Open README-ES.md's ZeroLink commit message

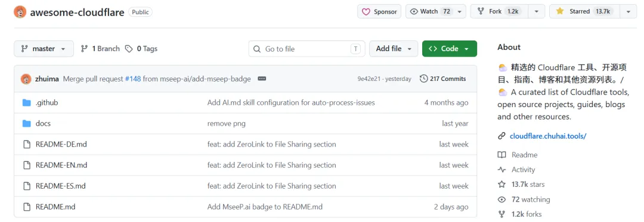(272, 186)
